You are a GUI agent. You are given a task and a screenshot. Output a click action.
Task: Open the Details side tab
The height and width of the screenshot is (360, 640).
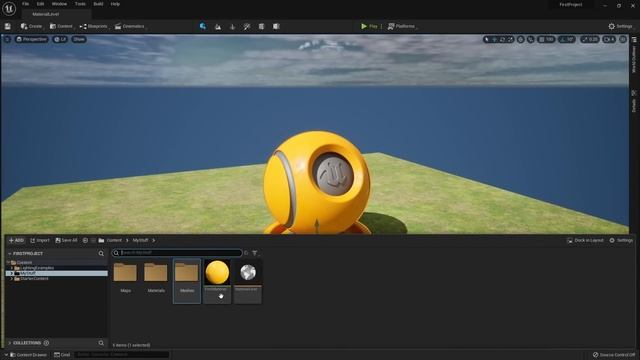[634, 102]
